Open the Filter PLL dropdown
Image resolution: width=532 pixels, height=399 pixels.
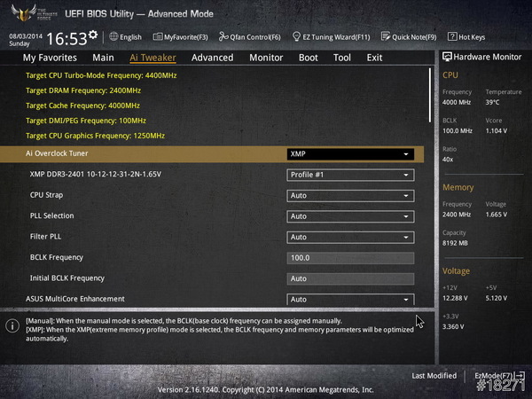pos(350,237)
